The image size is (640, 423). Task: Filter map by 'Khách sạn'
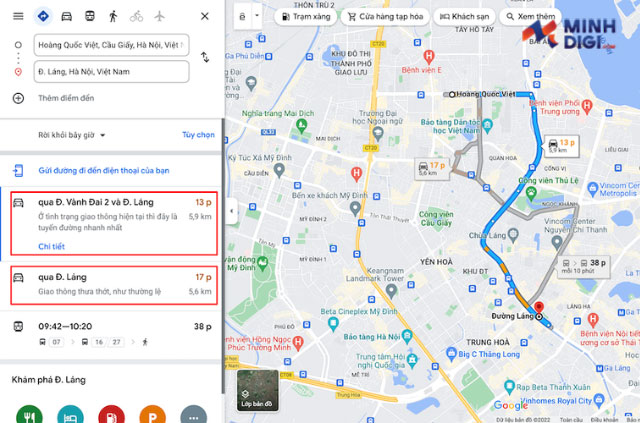click(x=464, y=17)
